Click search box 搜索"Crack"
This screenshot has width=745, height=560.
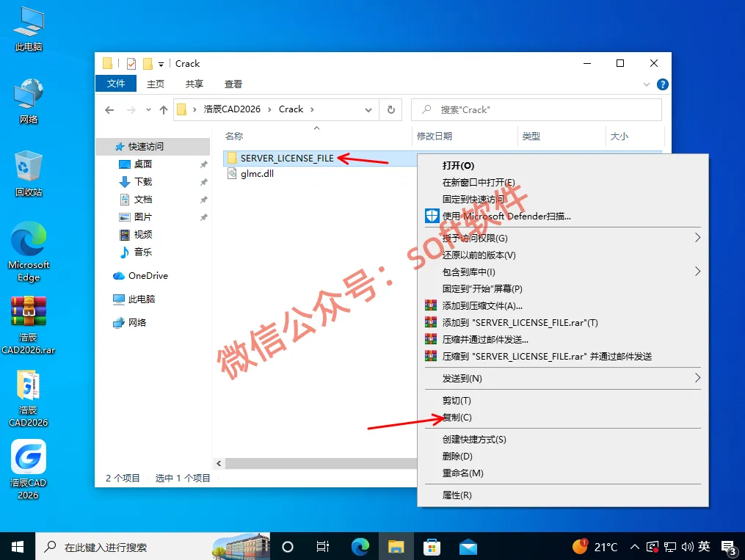tap(537, 109)
